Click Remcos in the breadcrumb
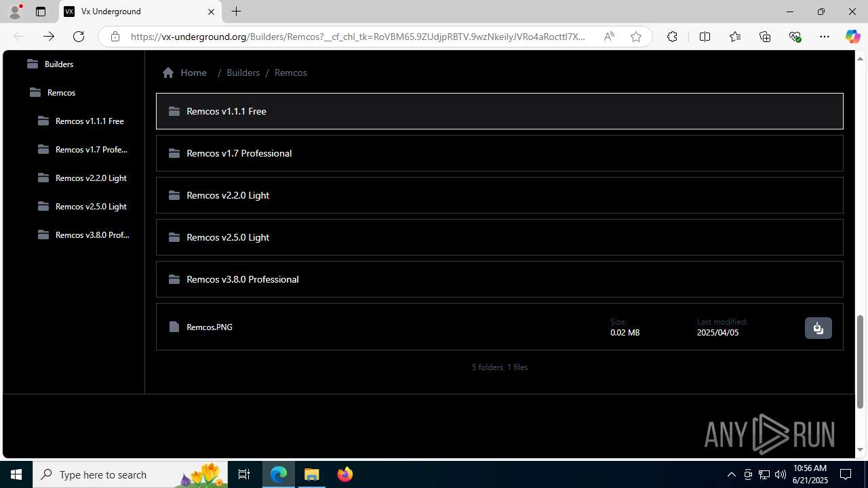 click(290, 73)
